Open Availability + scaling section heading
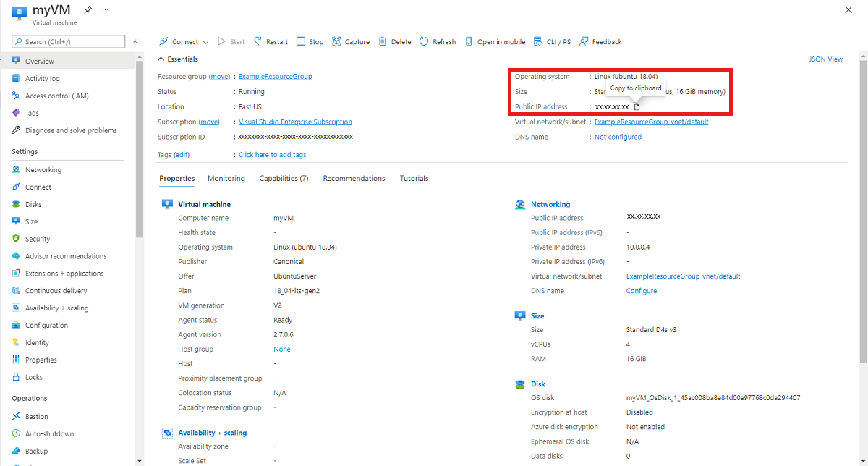This screenshot has width=868, height=466. (213, 433)
